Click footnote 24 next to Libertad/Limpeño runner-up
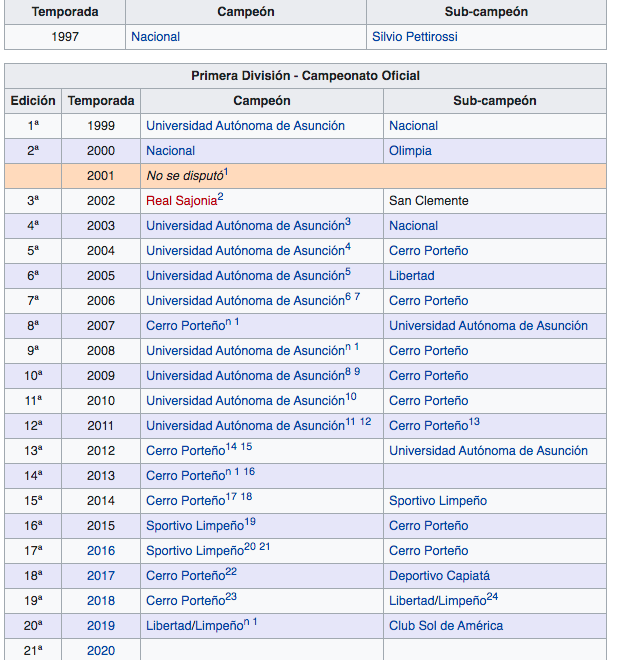The image size is (626, 660). 492,597
